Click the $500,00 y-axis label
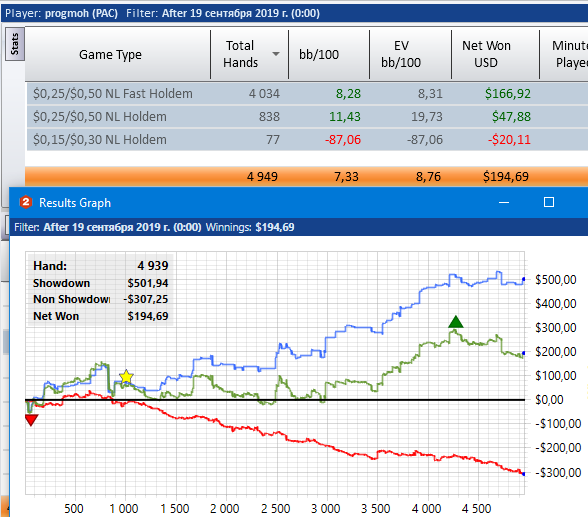 (x=556, y=280)
